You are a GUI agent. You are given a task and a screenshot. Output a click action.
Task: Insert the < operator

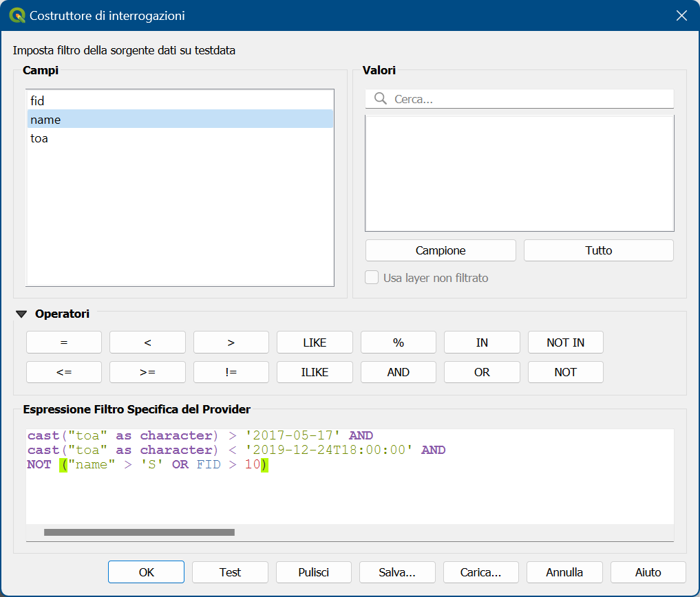[x=147, y=343]
